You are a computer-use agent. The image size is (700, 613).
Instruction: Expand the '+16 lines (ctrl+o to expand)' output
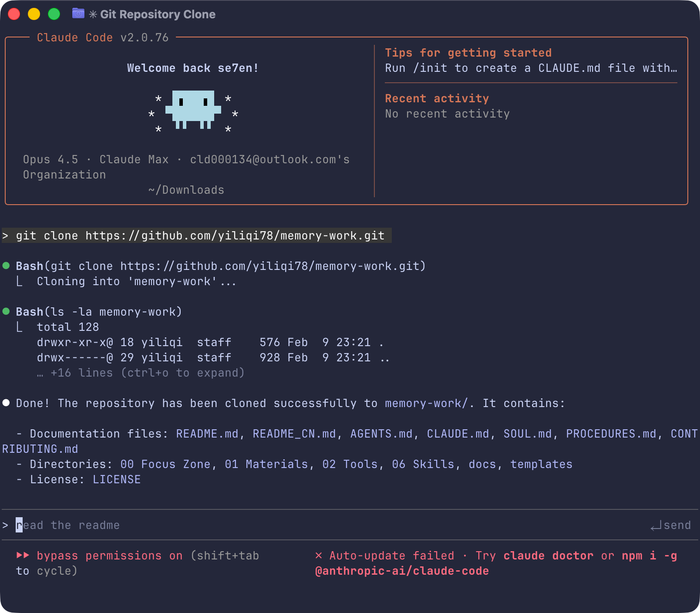141,373
